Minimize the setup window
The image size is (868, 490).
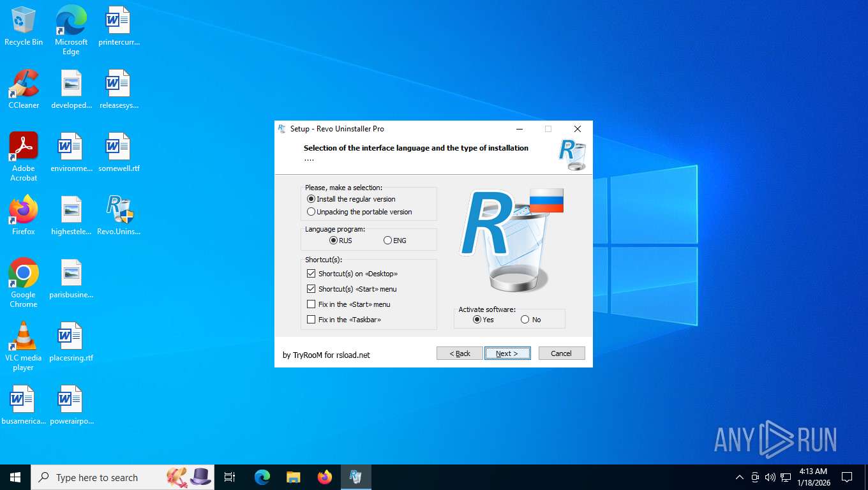click(x=519, y=129)
